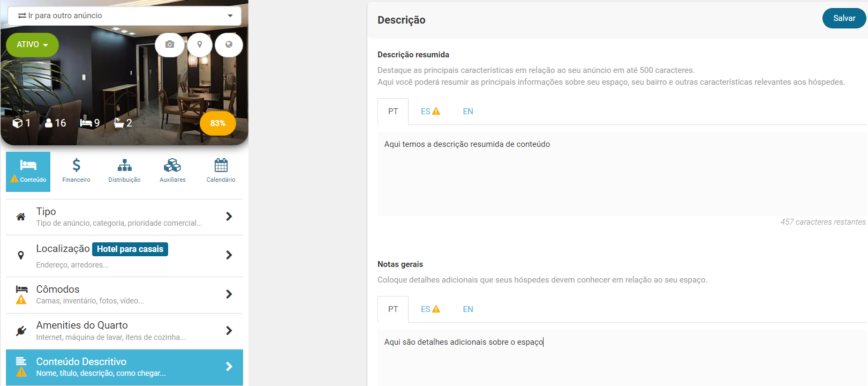Click the 83% completion badge

[217, 123]
